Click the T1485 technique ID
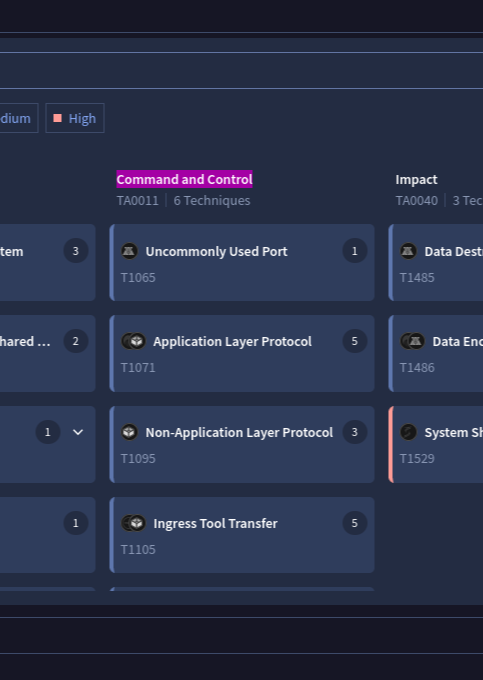The height and width of the screenshot is (680, 483). click(x=417, y=278)
